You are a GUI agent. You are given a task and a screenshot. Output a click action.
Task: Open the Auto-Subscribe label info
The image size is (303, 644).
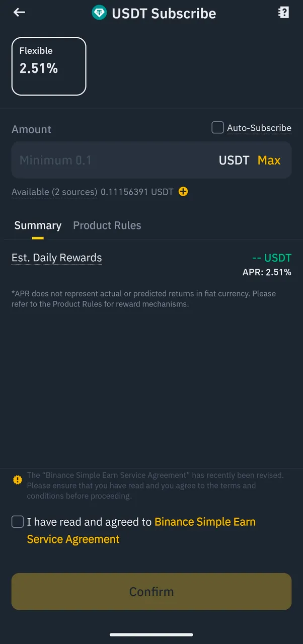(259, 128)
